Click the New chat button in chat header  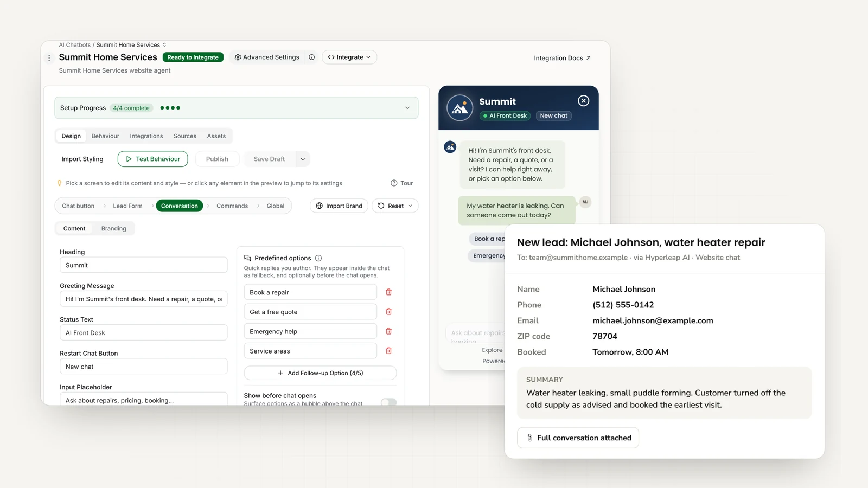(x=553, y=115)
